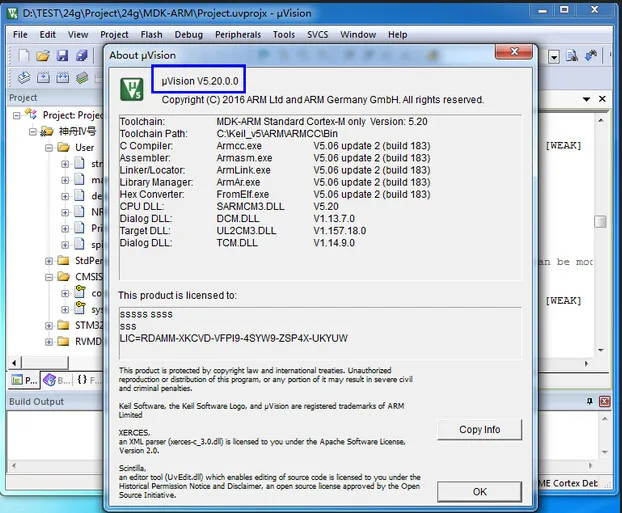The image size is (622, 513).
Task: Click the Find in Files icon
Action: click(x=572, y=56)
